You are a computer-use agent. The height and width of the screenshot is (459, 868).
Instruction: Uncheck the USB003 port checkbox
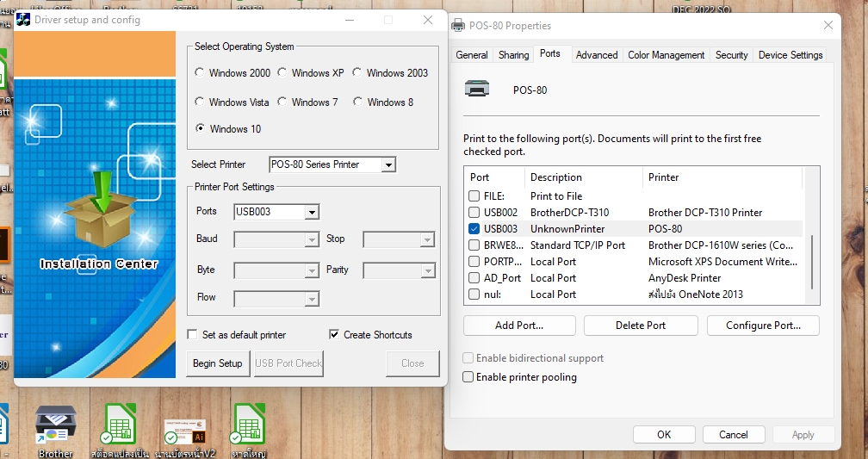474,229
